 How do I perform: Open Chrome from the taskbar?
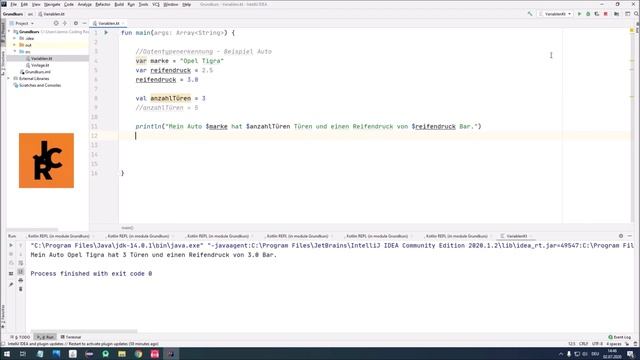click(x=138, y=354)
